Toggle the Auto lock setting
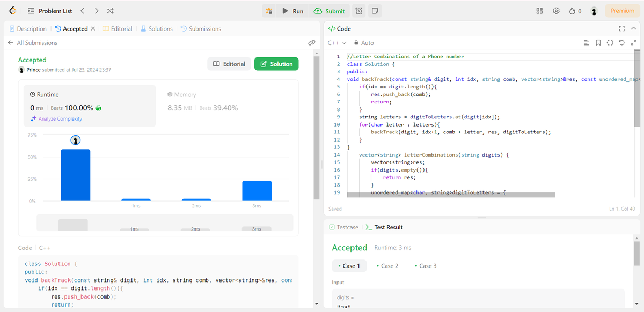The height and width of the screenshot is (312, 644). (364, 43)
